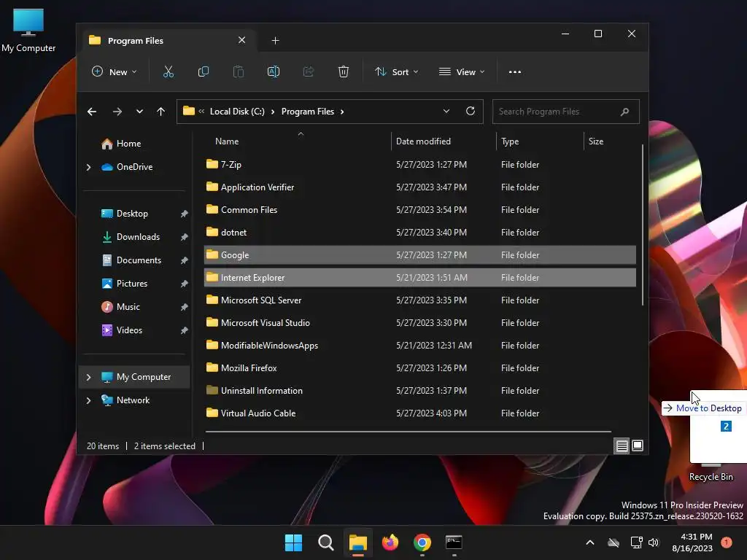Click the Cut scissors icon
Viewport: 747px width, 560px height.
(169, 72)
